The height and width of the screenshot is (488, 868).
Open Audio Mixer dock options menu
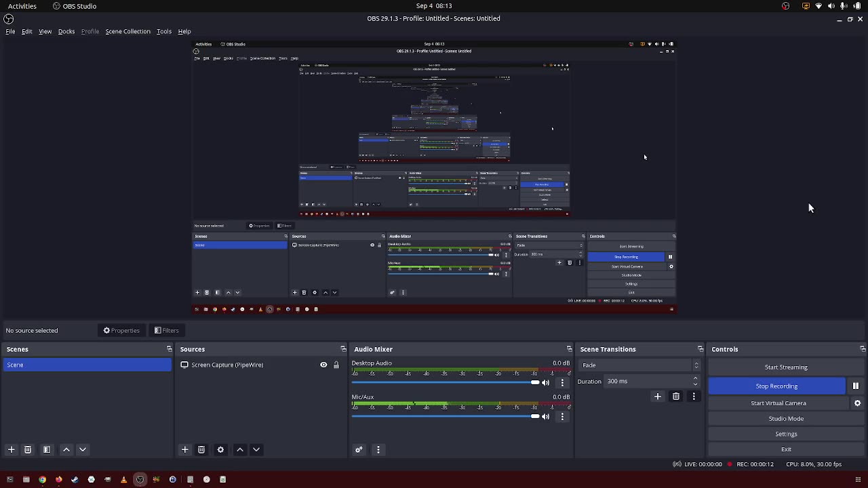(x=378, y=449)
